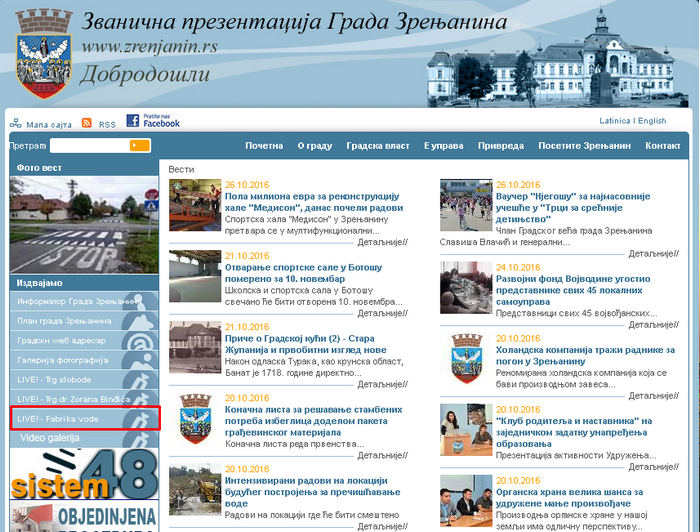The width and height of the screenshot is (700, 532).
Task: Open the Facebook icon link
Action: pos(133,121)
